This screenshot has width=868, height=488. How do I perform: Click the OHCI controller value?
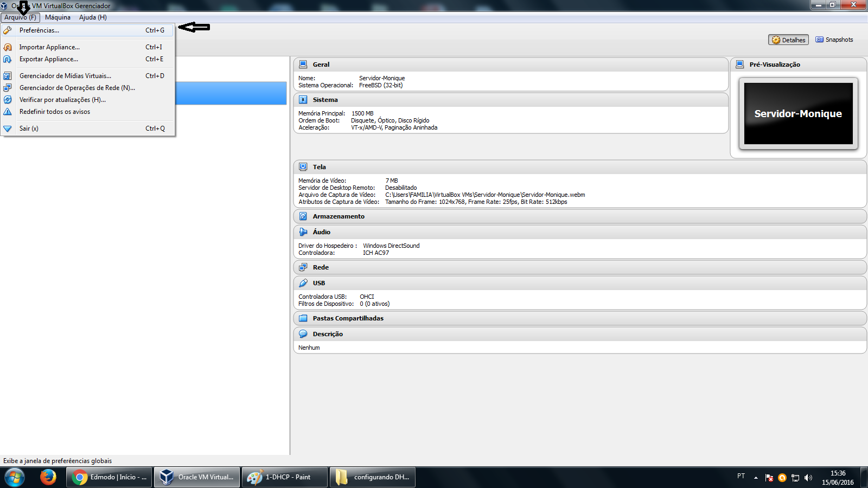click(367, 297)
